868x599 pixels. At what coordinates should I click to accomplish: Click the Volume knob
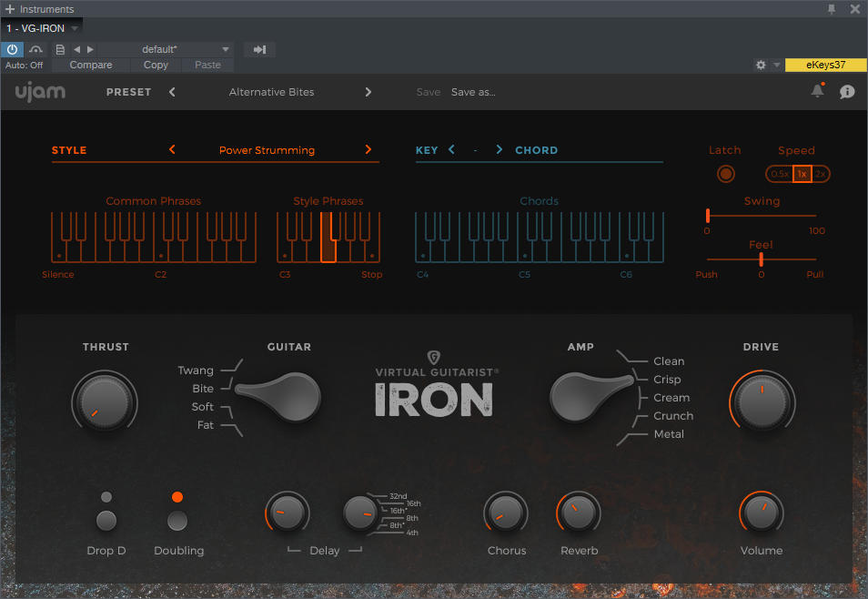click(x=762, y=513)
